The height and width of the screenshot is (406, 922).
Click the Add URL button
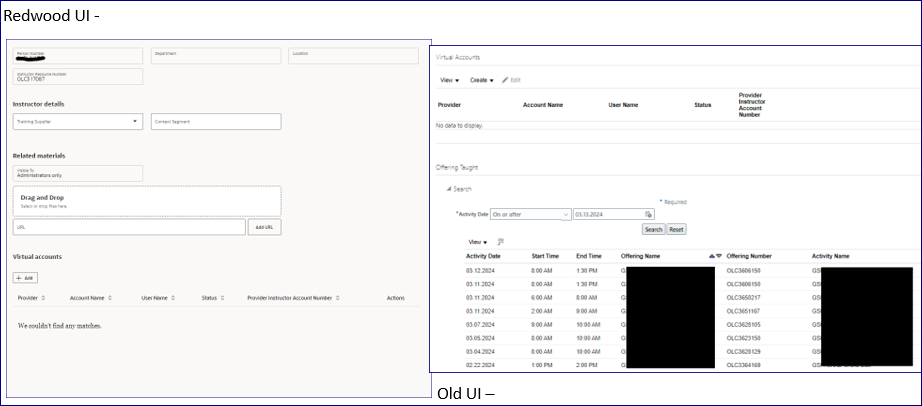click(x=264, y=227)
